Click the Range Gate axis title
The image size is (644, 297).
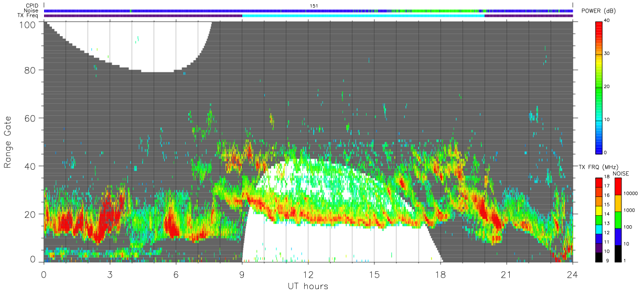coord(8,141)
